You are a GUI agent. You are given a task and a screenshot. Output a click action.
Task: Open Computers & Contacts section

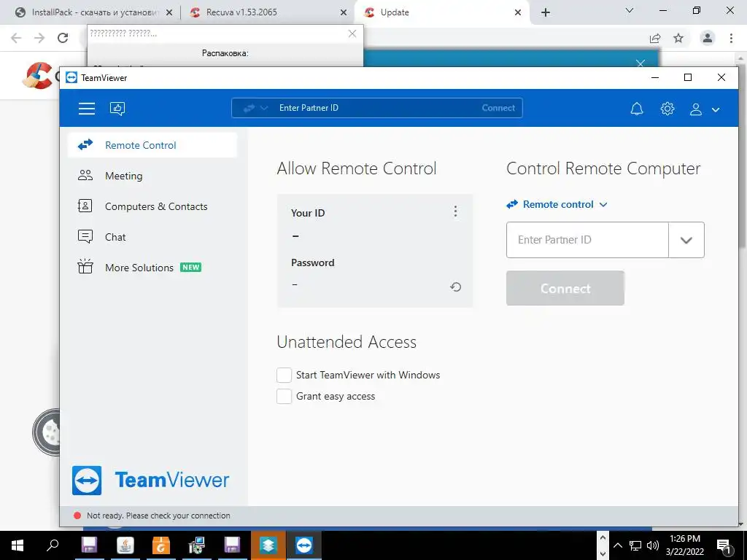(x=152, y=206)
